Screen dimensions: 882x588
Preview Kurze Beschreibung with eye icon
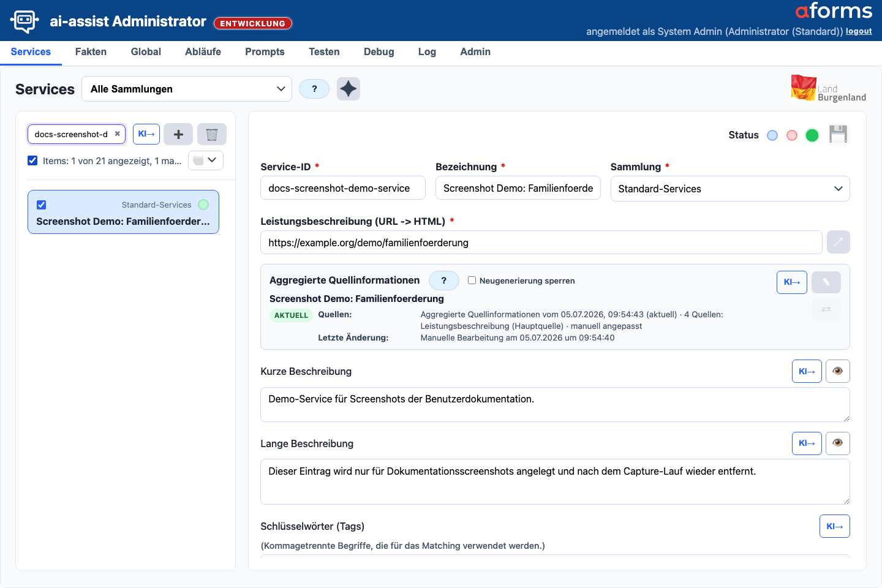click(838, 371)
